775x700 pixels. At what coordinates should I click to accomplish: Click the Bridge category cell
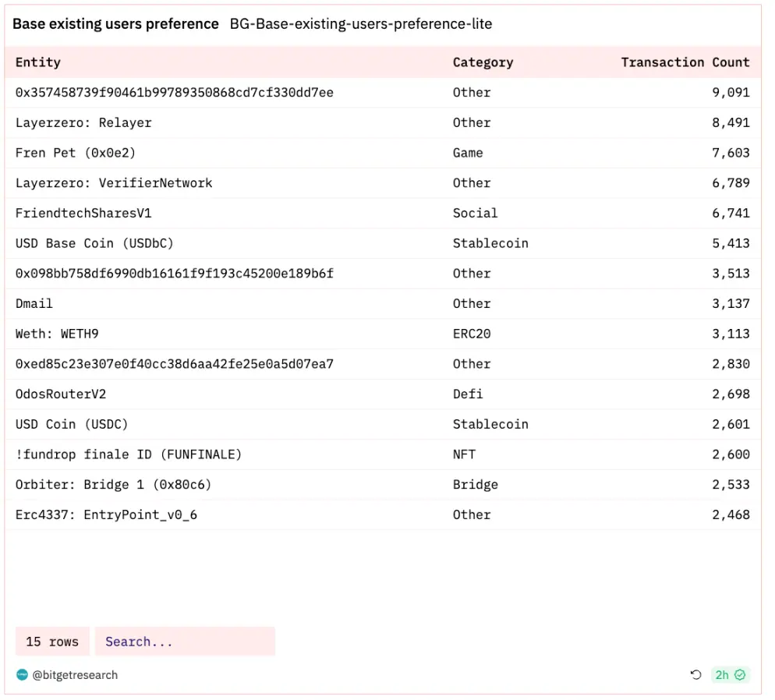coord(475,484)
